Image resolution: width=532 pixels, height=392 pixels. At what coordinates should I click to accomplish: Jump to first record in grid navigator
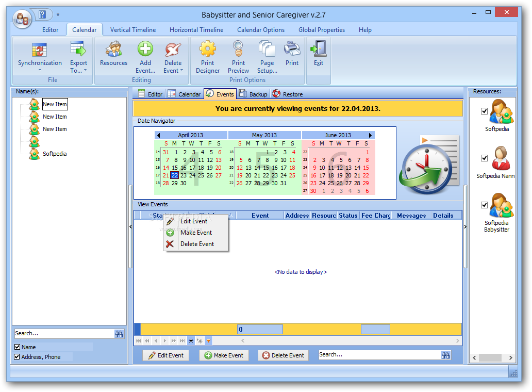(x=138, y=341)
